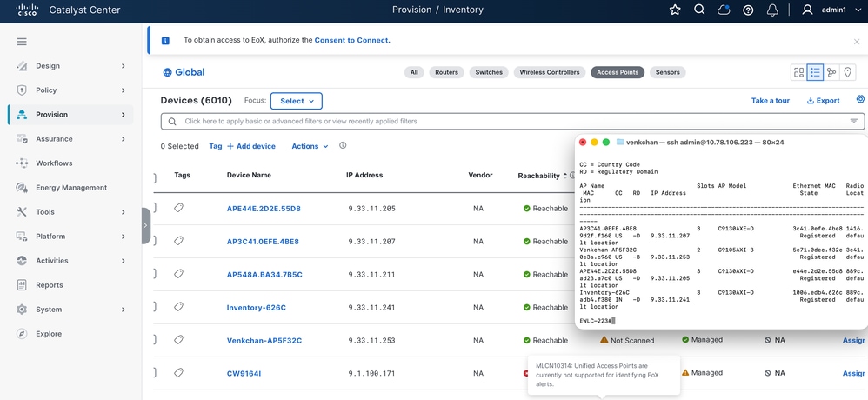Click tag icon for APE44E.2D2E.55D8 row

point(178,208)
